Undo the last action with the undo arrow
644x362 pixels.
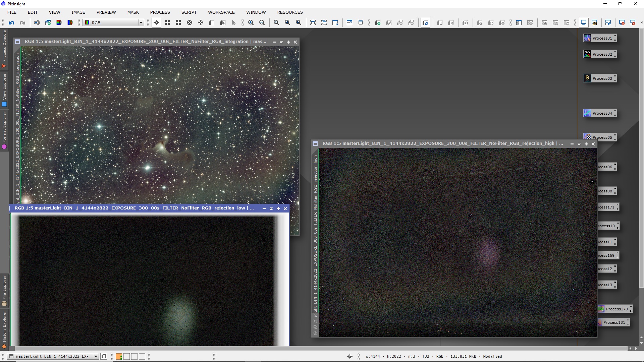click(x=11, y=23)
